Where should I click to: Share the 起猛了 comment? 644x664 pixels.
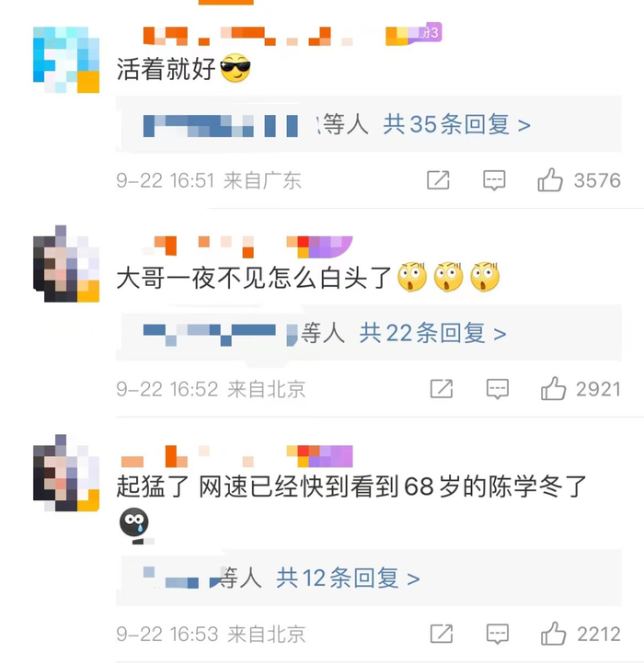pyautogui.click(x=441, y=634)
